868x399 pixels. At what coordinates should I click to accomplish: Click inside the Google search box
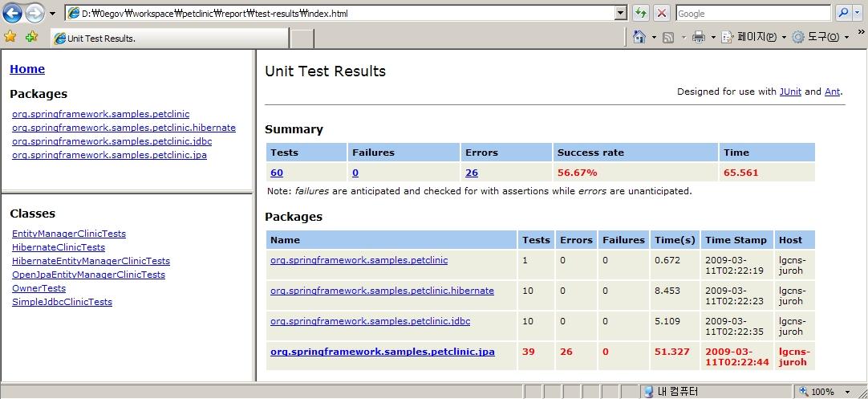752,13
